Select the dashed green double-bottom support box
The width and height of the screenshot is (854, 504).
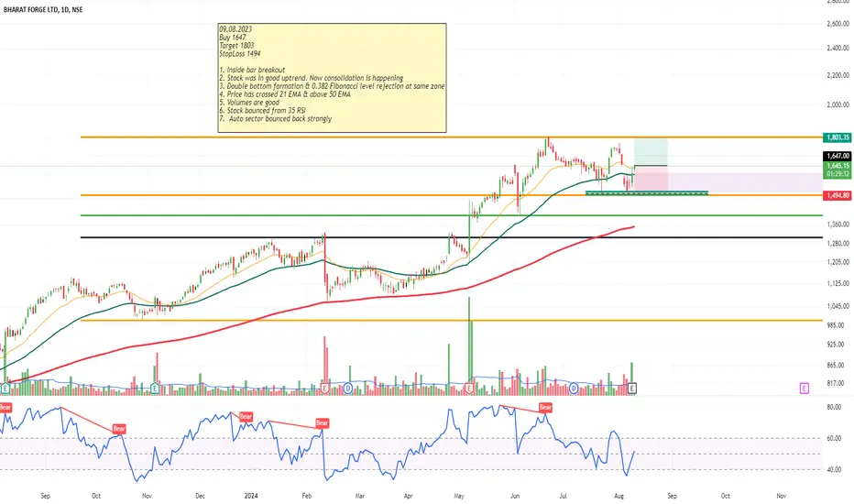click(647, 192)
